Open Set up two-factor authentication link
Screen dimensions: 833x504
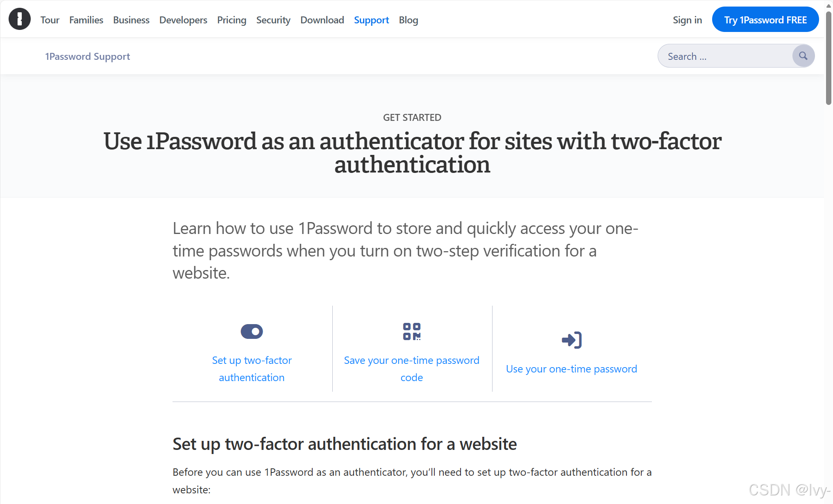coord(252,368)
